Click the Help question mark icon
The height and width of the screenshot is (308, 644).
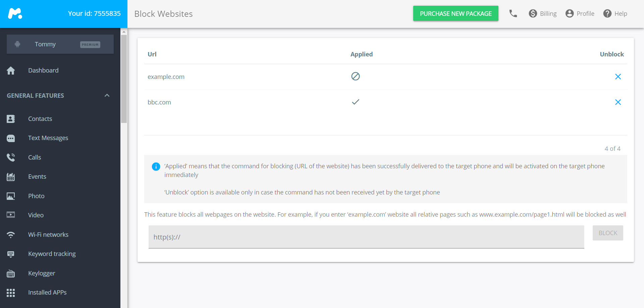click(607, 13)
